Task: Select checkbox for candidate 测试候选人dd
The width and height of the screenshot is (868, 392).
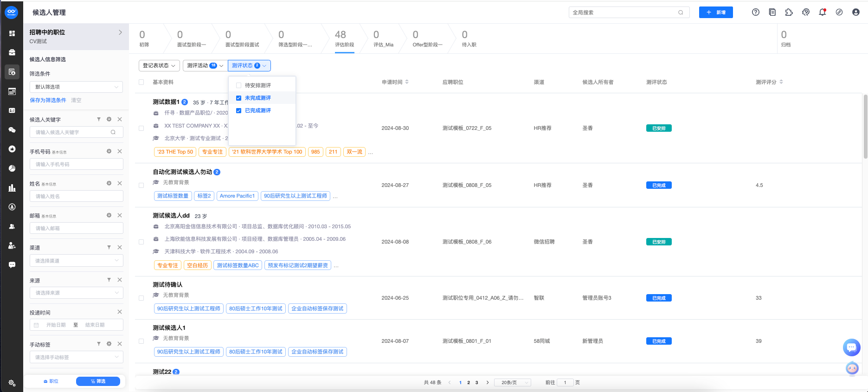Action: 141,242
